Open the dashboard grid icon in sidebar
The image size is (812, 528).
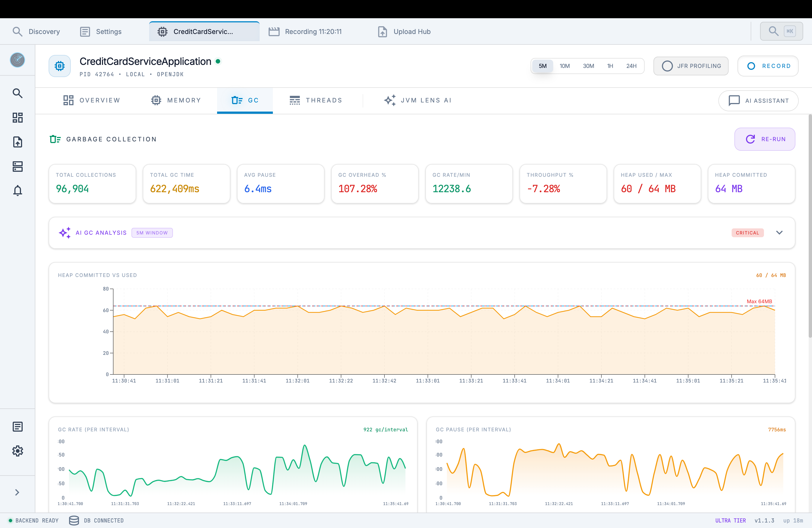[17, 118]
